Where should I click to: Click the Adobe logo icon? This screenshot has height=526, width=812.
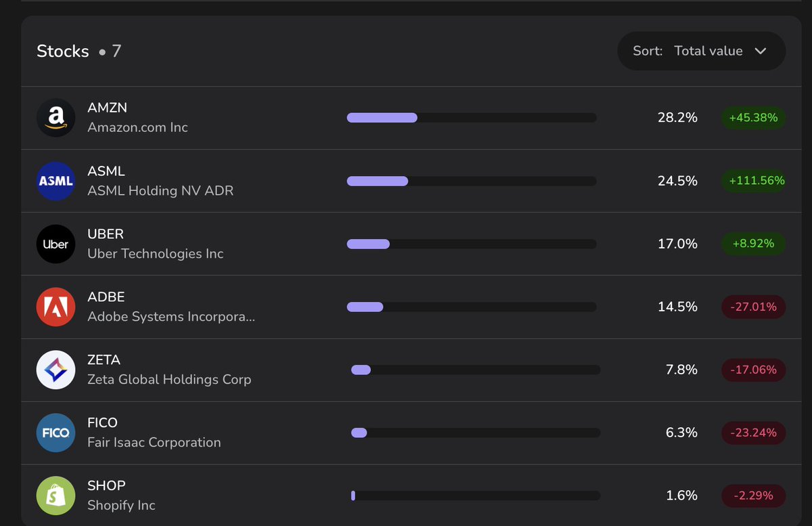coord(55,307)
